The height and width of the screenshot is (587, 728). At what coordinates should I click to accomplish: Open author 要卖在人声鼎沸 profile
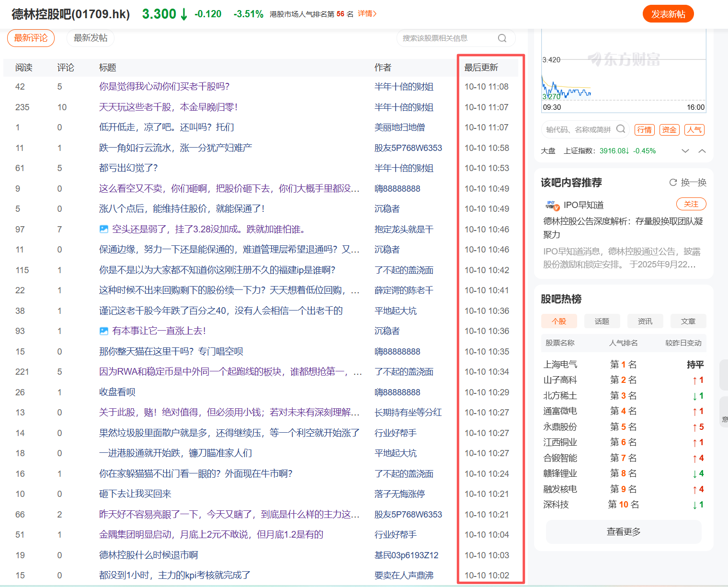tap(404, 575)
